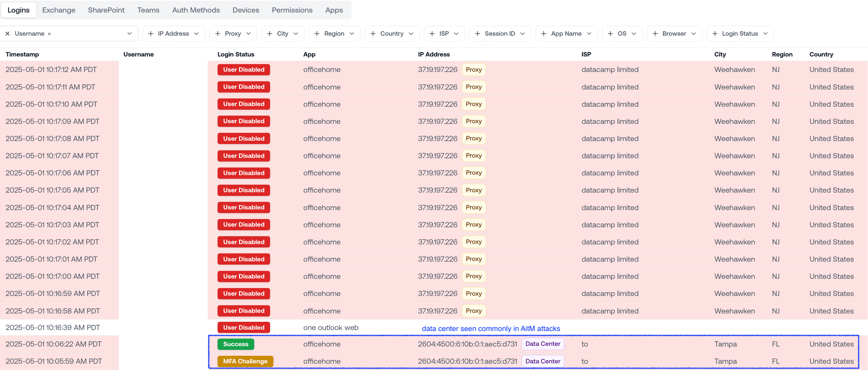Click Data Center tag in the Success row
Image resolution: width=868 pixels, height=370 pixels.
coord(542,344)
